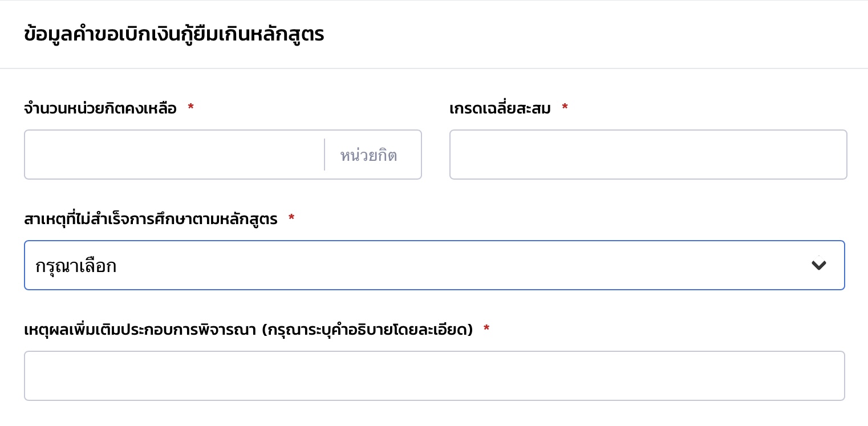Open the สาเหตุที่ไม่สำเร็จการศึกษาตามหลักสูตร dropdown
Image resolution: width=868 pixels, height=426 pixels.
coord(433,265)
